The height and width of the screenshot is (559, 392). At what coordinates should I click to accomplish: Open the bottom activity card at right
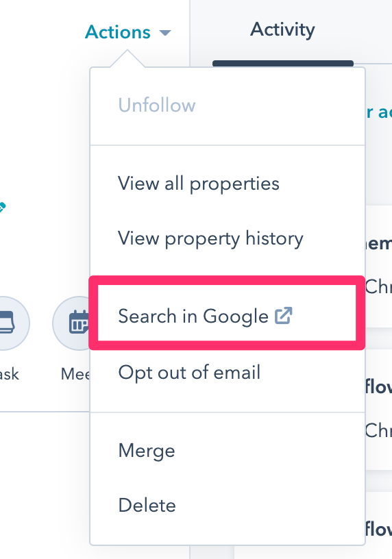pyautogui.click(x=379, y=525)
